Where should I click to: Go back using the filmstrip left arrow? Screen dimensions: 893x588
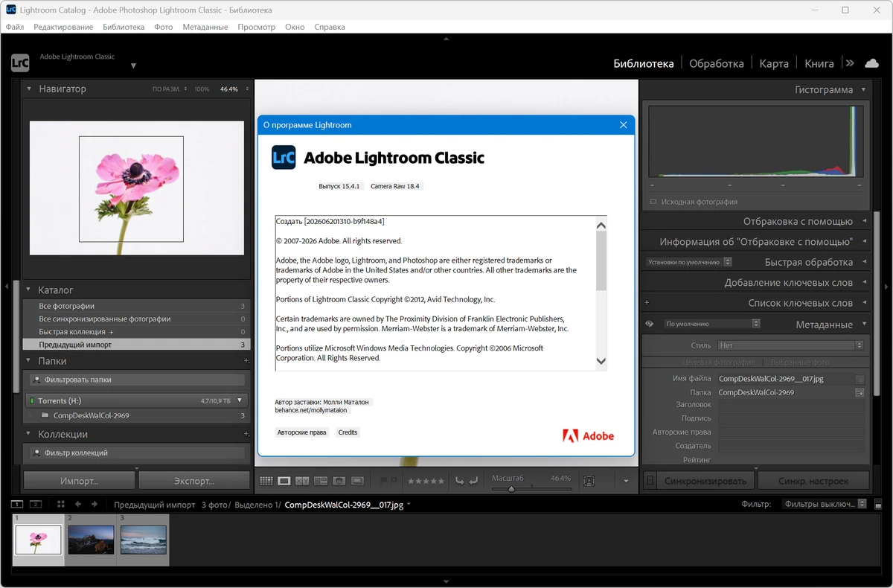(78, 504)
